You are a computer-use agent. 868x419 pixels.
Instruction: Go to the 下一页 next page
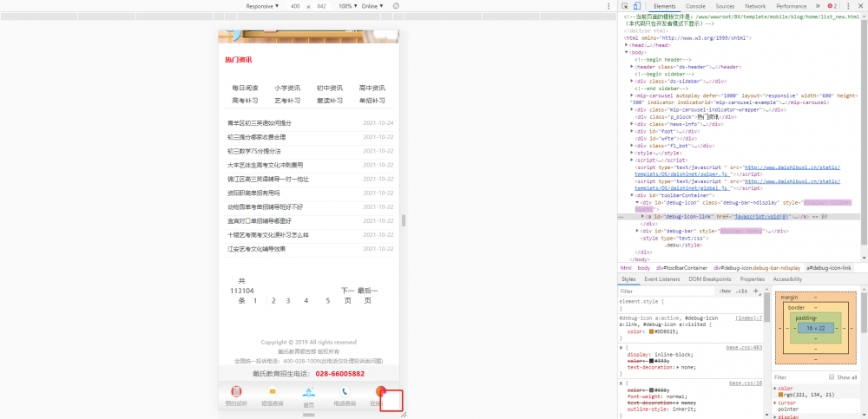pyautogui.click(x=347, y=296)
